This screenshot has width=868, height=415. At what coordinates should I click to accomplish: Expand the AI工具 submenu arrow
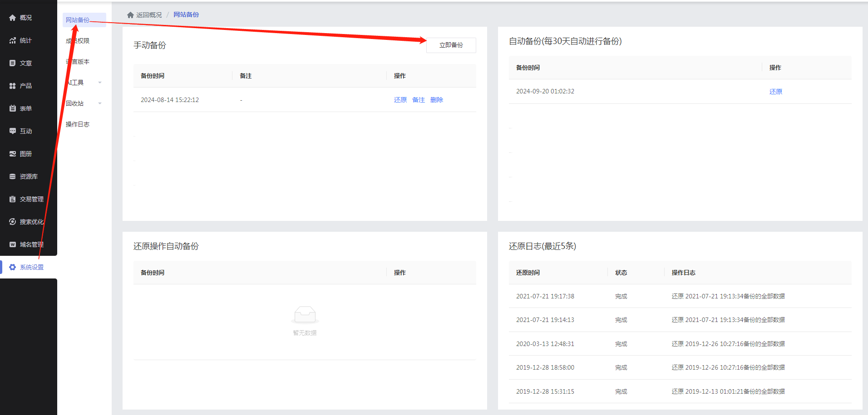[100, 83]
